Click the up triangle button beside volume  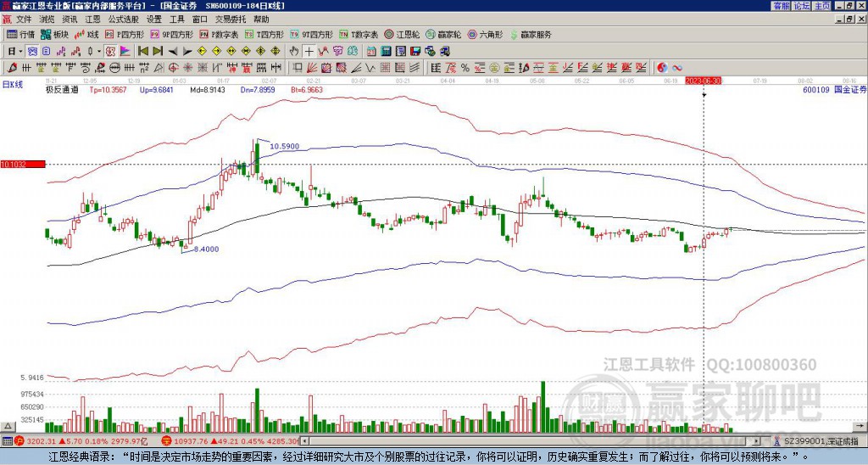[8, 426]
